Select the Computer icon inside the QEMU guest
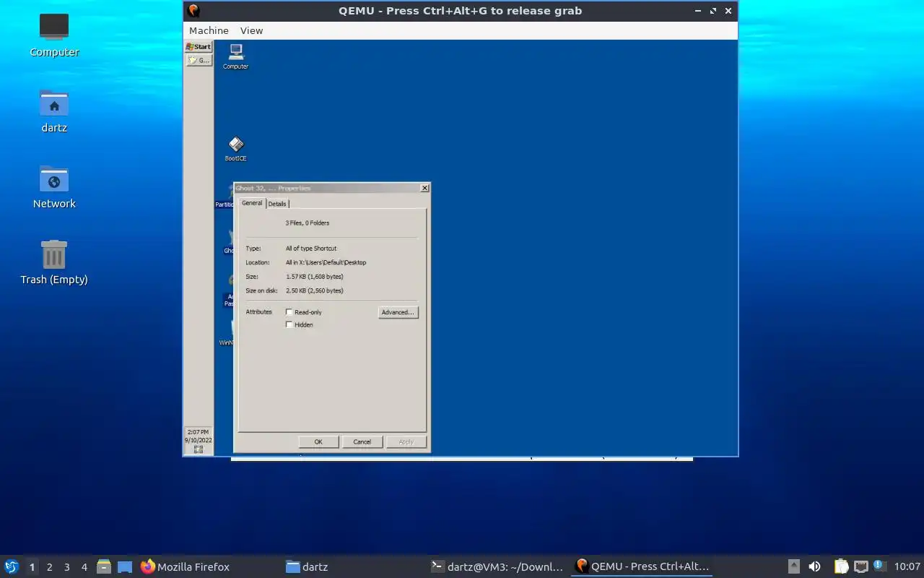Viewport: 924px width, 578px height. tap(235, 56)
